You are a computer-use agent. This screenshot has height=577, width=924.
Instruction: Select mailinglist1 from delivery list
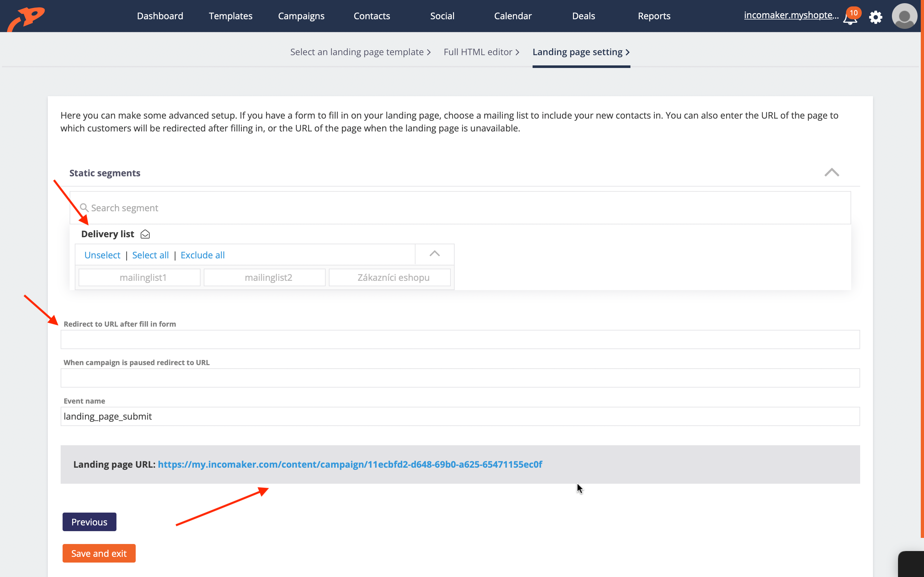[142, 277]
